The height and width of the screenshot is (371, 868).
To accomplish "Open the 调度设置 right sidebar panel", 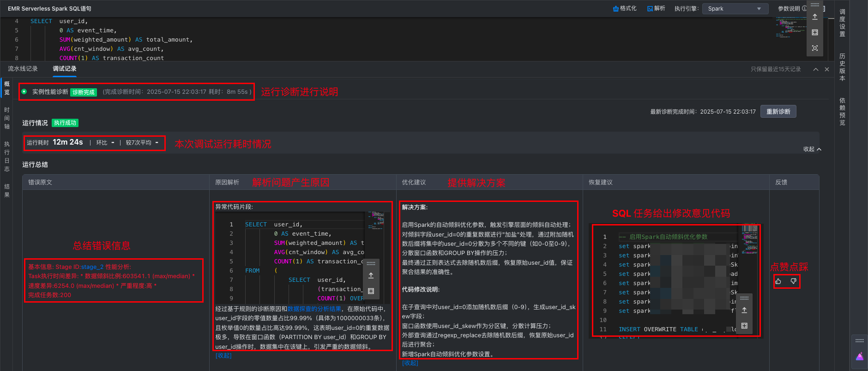I will click(x=842, y=23).
